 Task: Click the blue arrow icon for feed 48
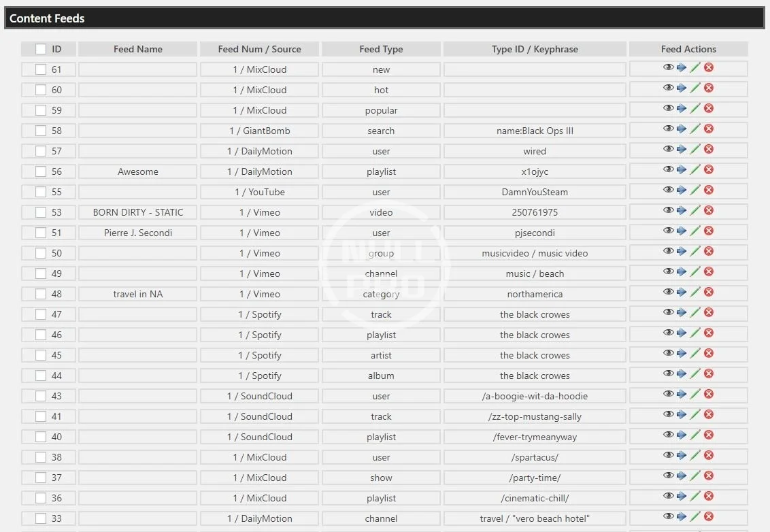pos(682,292)
